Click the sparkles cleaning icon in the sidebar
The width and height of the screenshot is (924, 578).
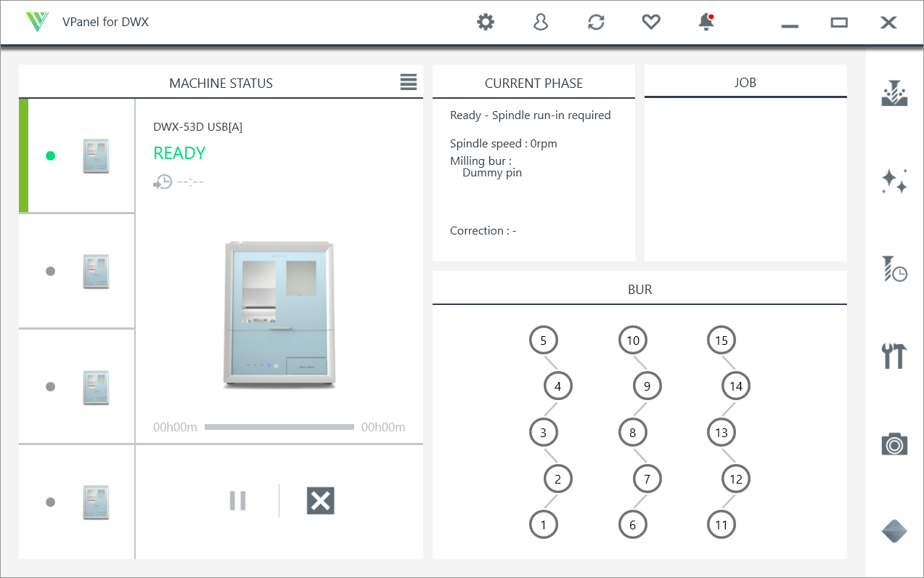click(x=895, y=182)
